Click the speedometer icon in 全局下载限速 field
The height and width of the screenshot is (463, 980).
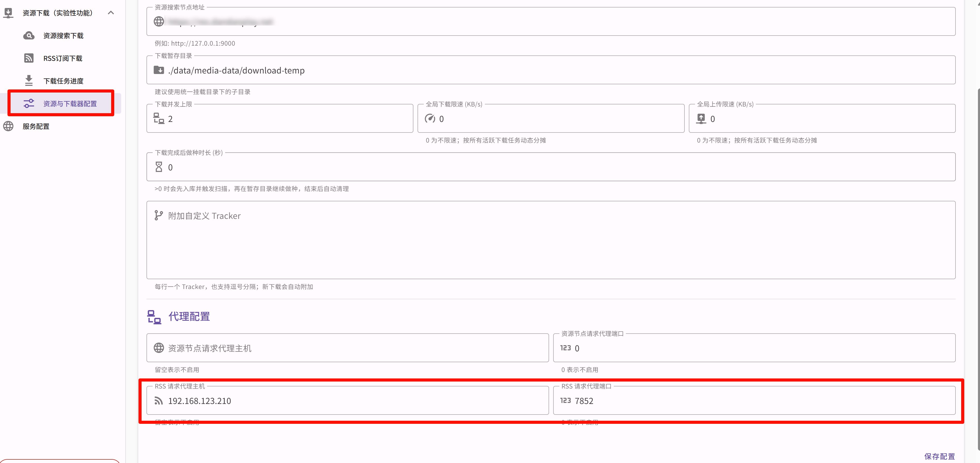click(x=430, y=119)
